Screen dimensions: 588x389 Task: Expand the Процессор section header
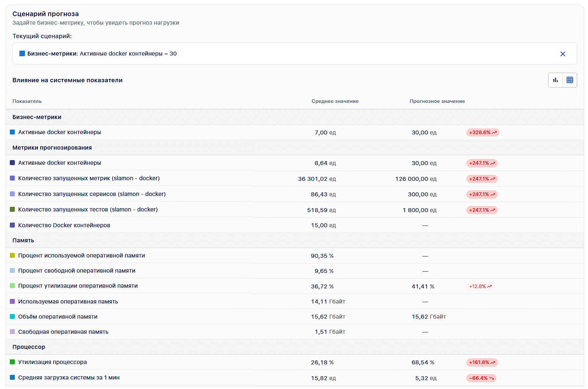pyautogui.click(x=29, y=347)
